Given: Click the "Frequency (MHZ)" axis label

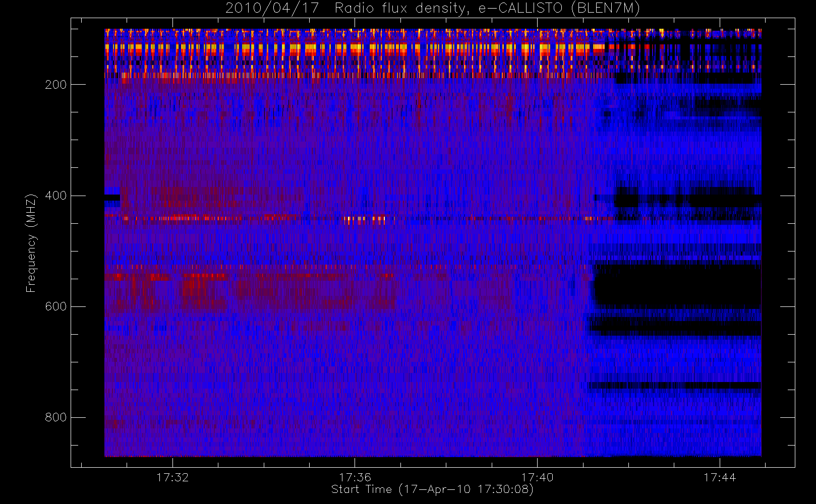Looking at the screenshot, I should click(x=31, y=243).
